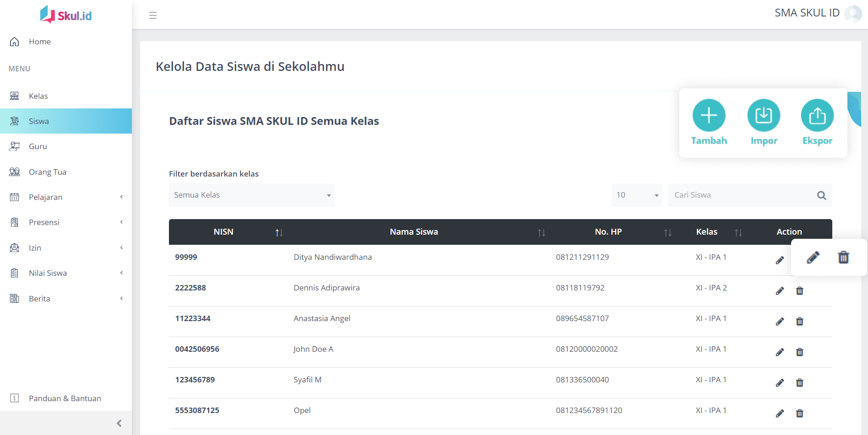Click the search magnifier icon

coord(821,195)
